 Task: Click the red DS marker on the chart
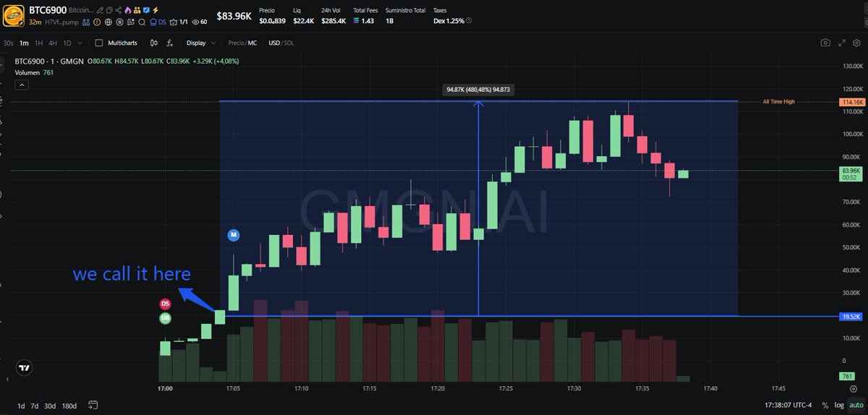166,304
